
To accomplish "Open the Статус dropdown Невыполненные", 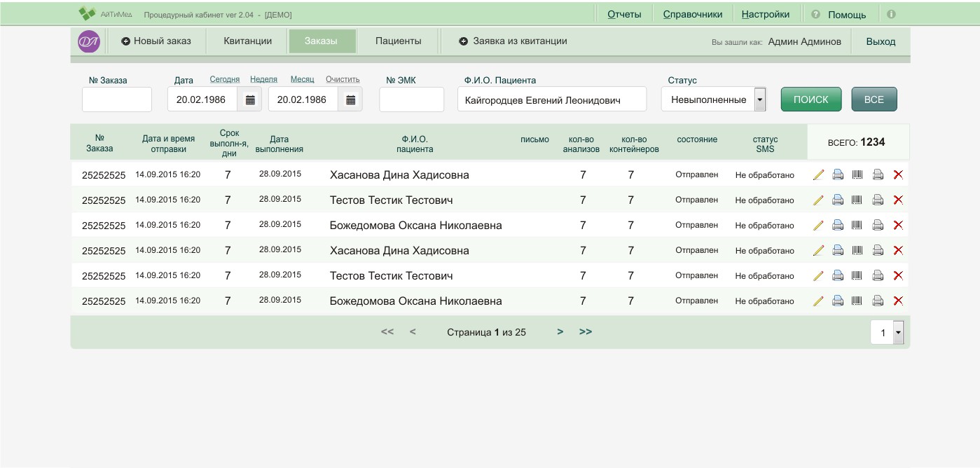I will (x=714, y=99).
